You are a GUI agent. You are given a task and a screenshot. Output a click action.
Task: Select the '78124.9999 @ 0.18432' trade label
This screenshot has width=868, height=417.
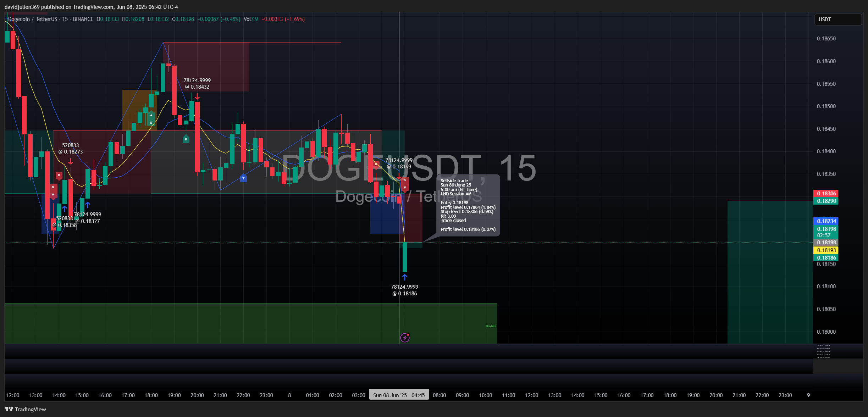[x=197, y=84]
